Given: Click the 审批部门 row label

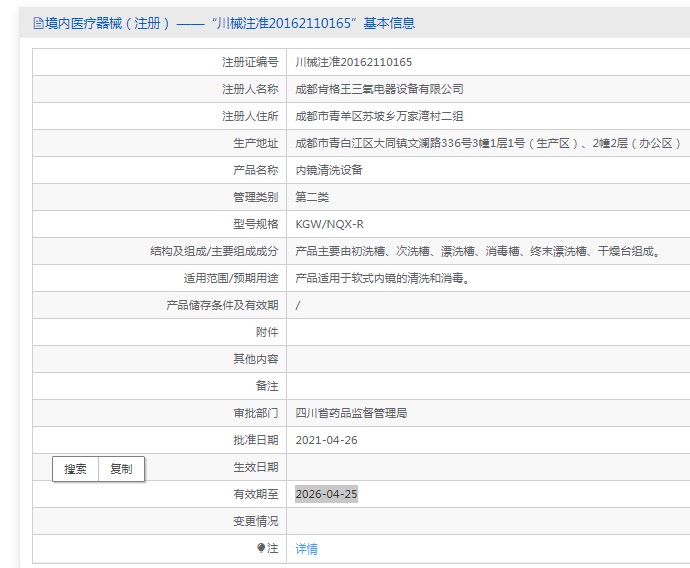Looking at the screenshot, I should point(256,413).
